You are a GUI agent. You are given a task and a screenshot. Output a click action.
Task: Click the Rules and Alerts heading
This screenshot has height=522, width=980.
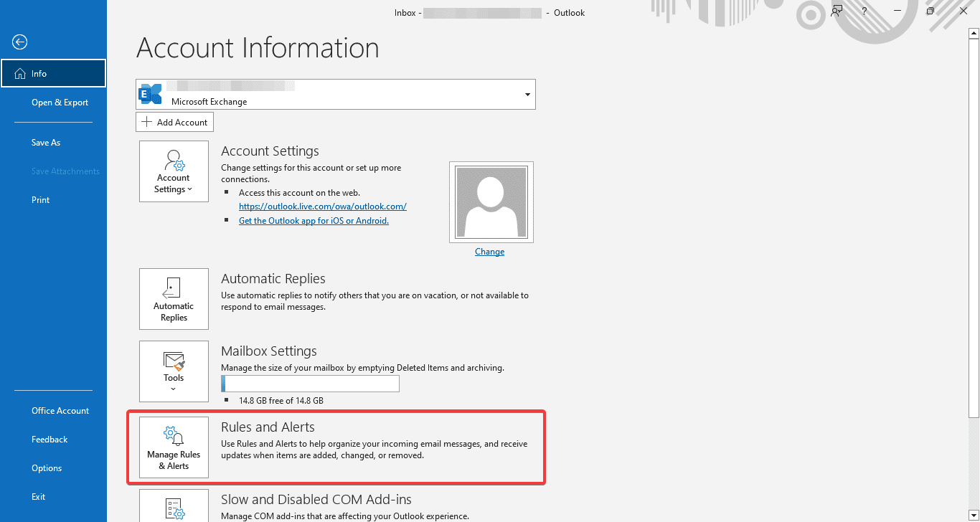(268, 427)
